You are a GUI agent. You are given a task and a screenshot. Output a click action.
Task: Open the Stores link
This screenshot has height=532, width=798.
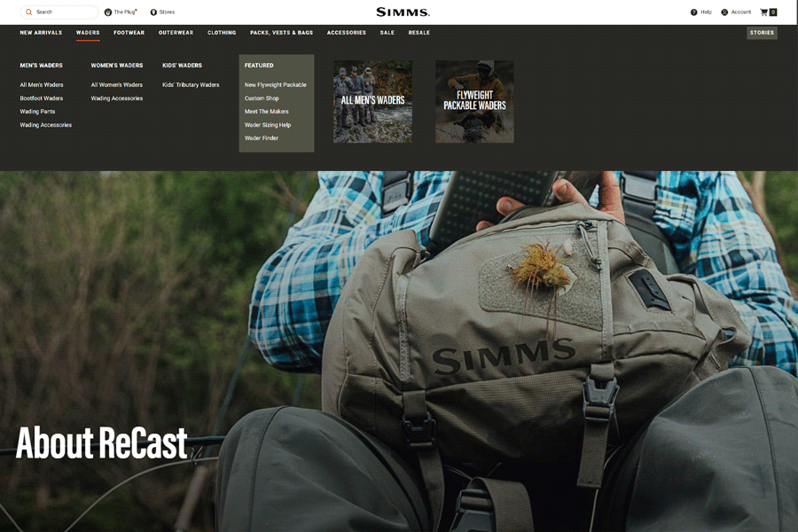click(x=167, y=12)
